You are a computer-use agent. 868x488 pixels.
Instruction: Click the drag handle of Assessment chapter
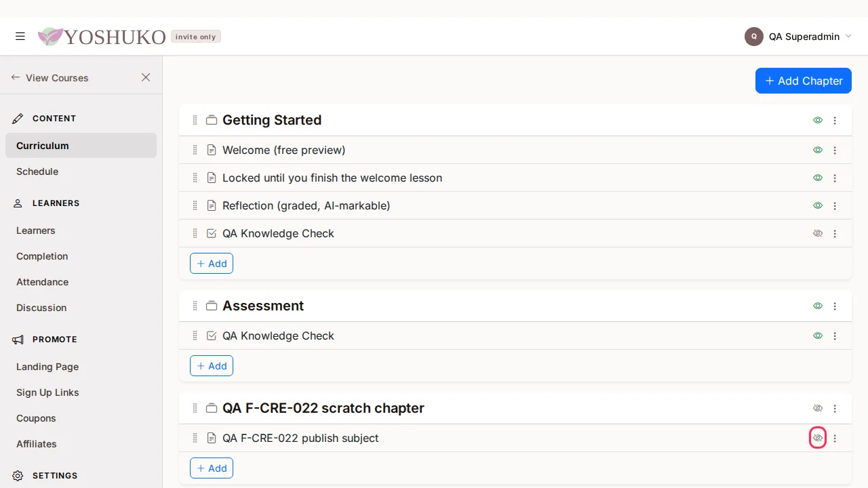(195, 306)
